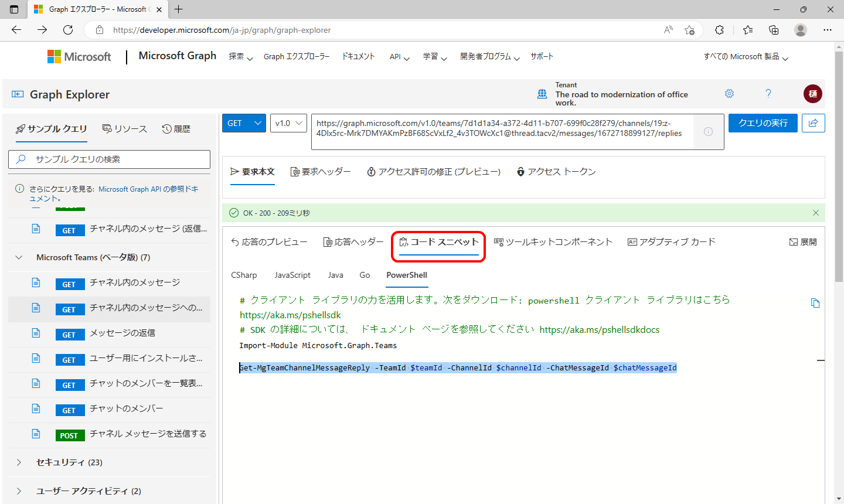Open the signed-in user profile avatar
The width and height of the screenshot is (844, 504).
point(813,94)
